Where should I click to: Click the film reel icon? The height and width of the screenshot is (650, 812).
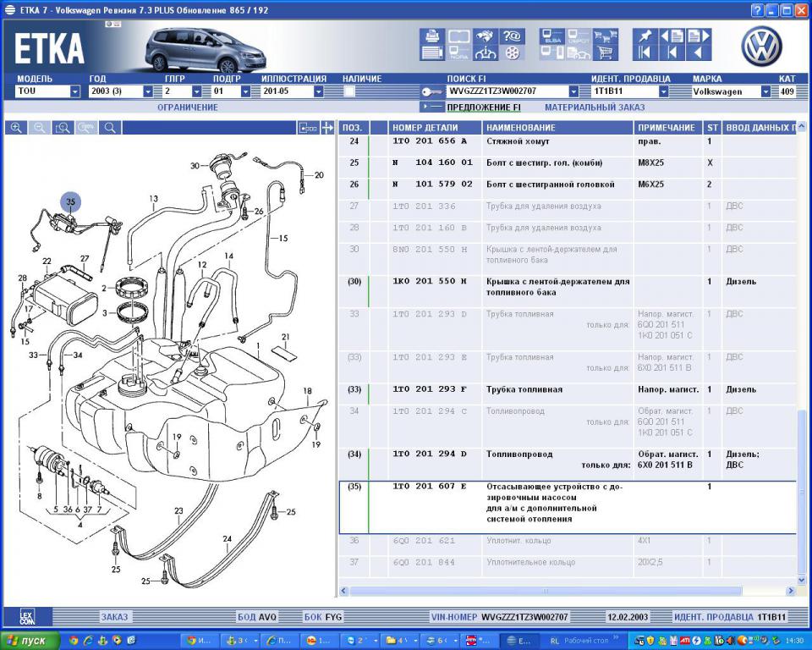513,52
